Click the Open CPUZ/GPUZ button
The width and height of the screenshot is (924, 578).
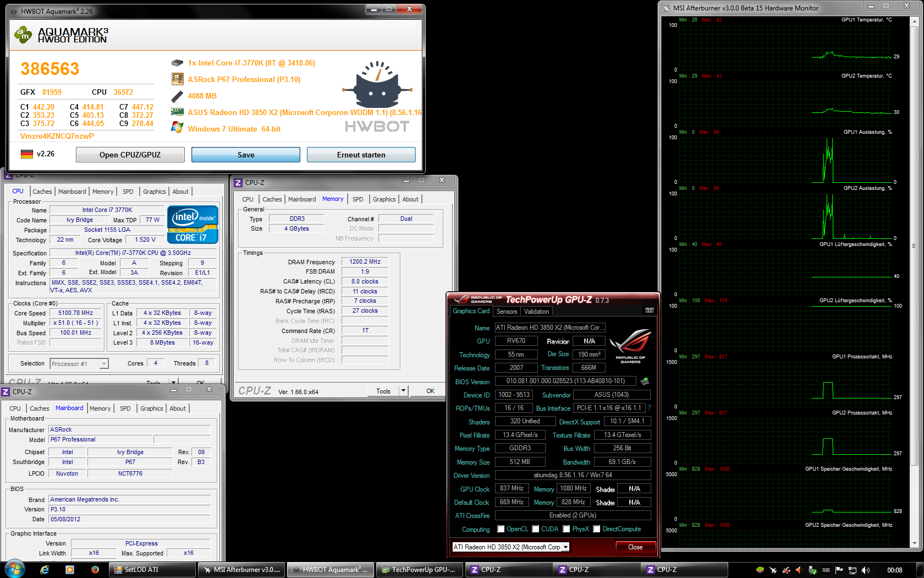point(130,155)
